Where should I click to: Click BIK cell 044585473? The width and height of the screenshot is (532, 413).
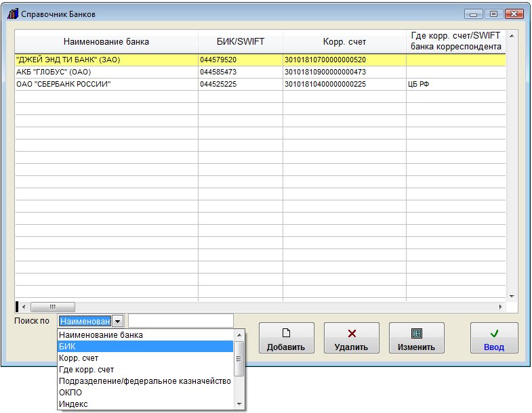pos(240,72)
